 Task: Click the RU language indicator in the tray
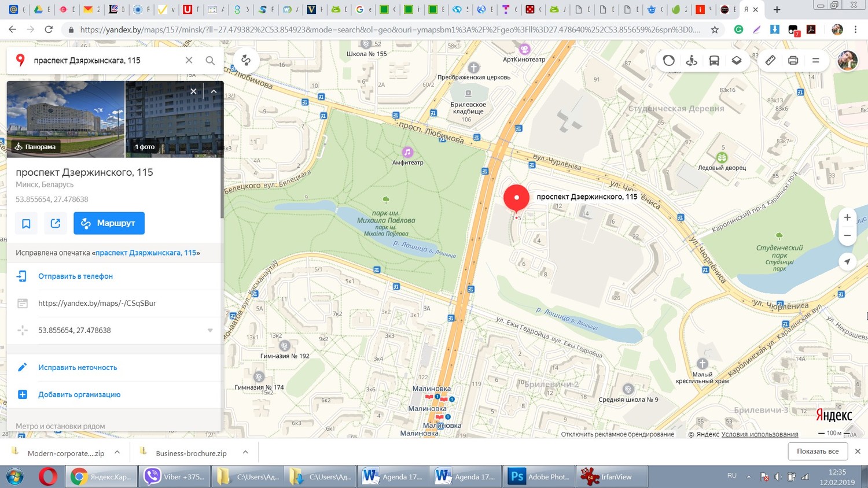pyautogui.click(x=732, y=475)
